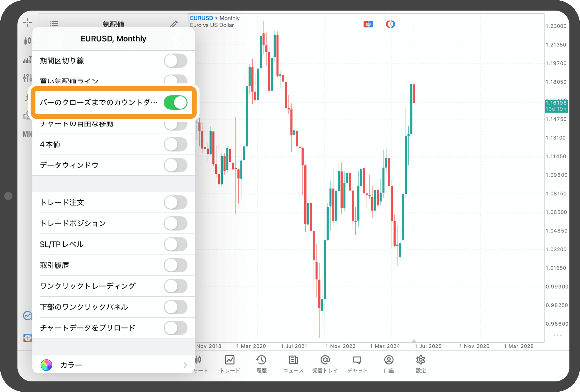Click the red-blue trade panel icon above chart

click(x=368, y=24)
